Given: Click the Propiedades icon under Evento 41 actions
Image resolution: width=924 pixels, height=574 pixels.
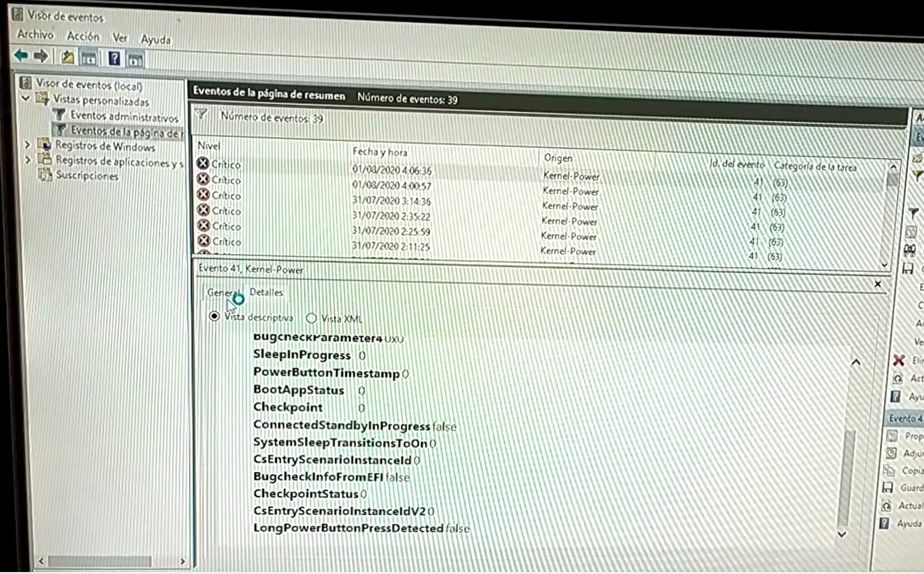Looking at the screenshot, I should tap(891, 436).
